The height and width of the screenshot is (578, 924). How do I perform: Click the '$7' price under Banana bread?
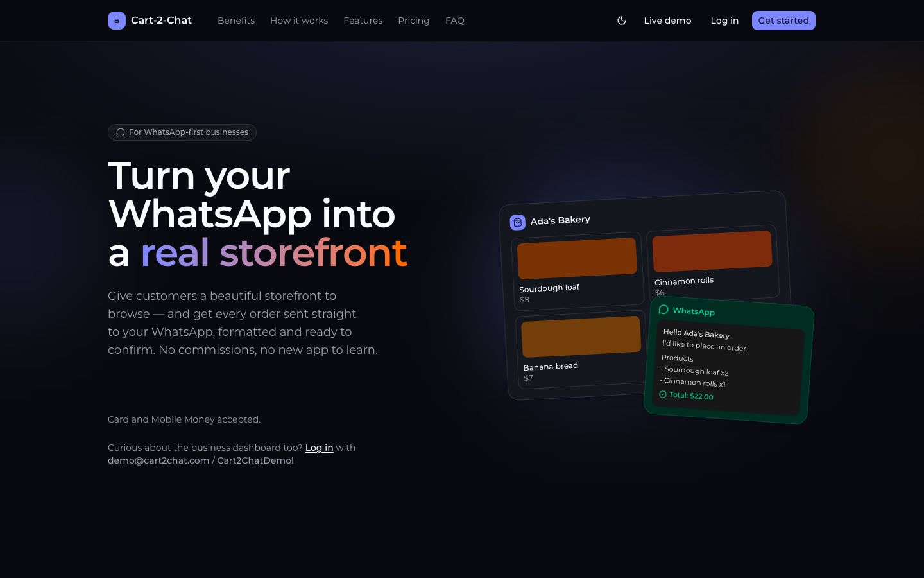pos(529,378)
